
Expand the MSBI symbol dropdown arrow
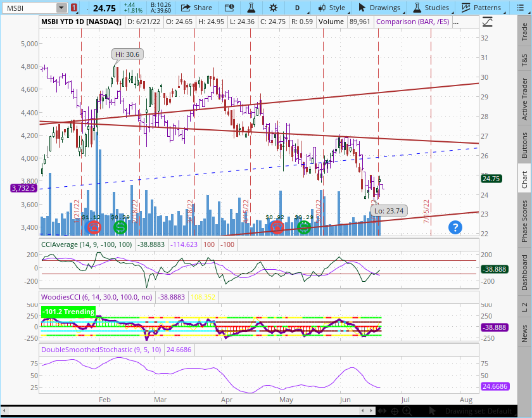(x=61, y=8)
